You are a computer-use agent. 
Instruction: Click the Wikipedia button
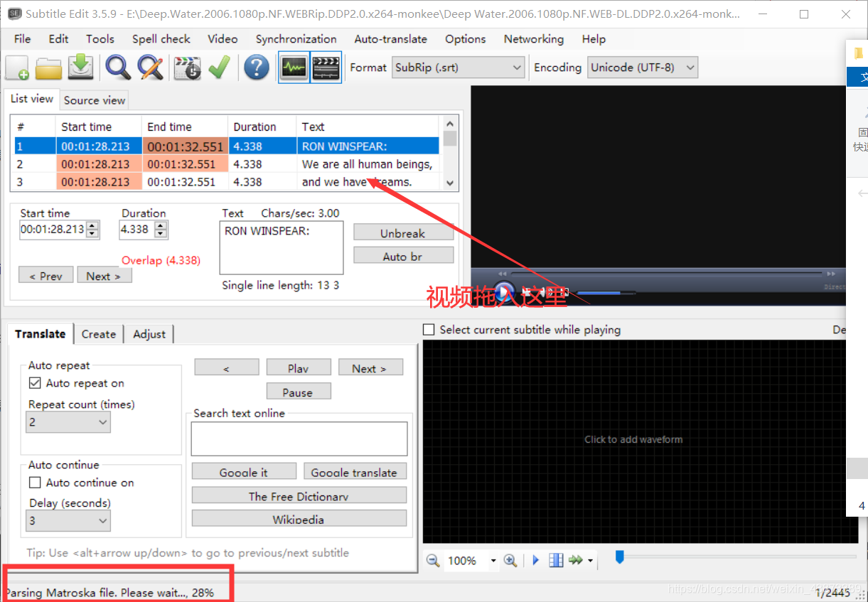[x=299, y=518]
